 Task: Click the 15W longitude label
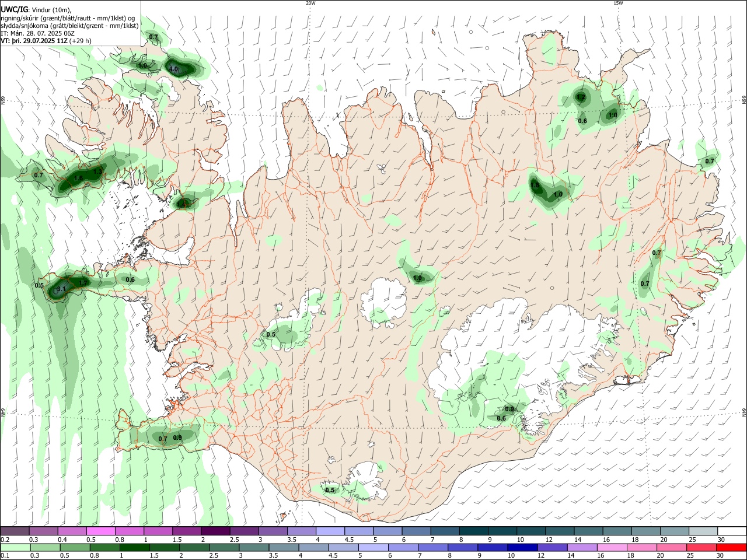(x=618, y=3)
